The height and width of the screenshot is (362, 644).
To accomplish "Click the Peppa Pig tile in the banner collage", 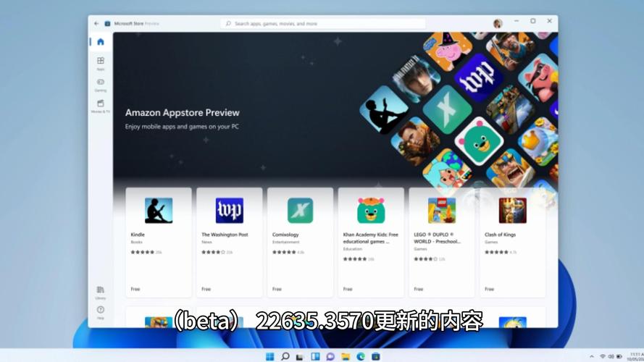I will [448, 51].
